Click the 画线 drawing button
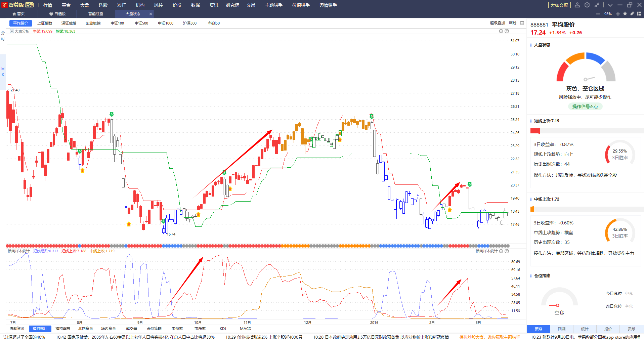The image size is (644, 341). tap(513, 23)
